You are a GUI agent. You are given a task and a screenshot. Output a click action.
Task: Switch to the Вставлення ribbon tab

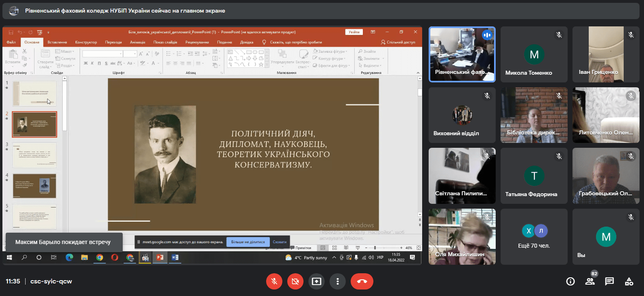pyautogui.click(x=57, y=42)
